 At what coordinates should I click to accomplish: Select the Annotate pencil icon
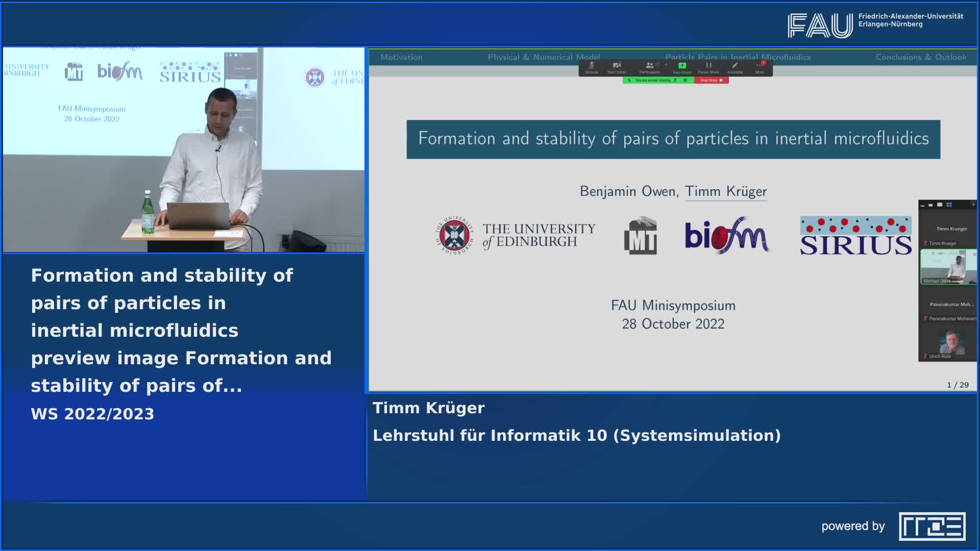coord(734,66)
